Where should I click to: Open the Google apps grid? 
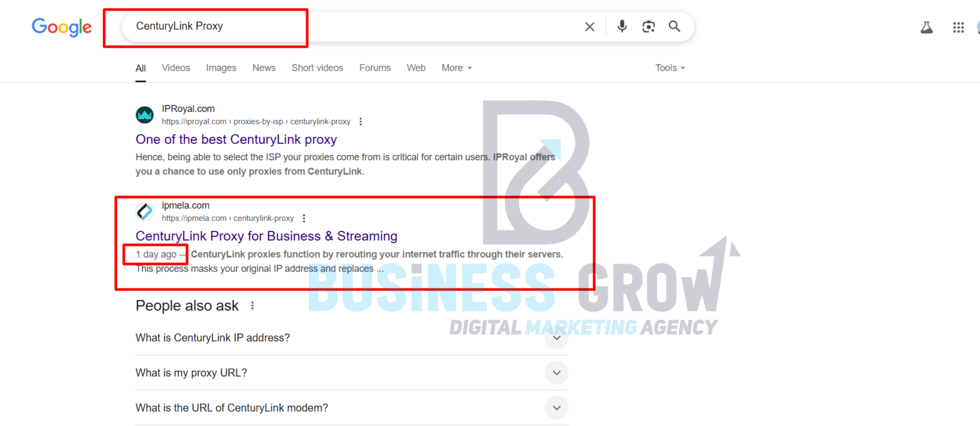958,28
